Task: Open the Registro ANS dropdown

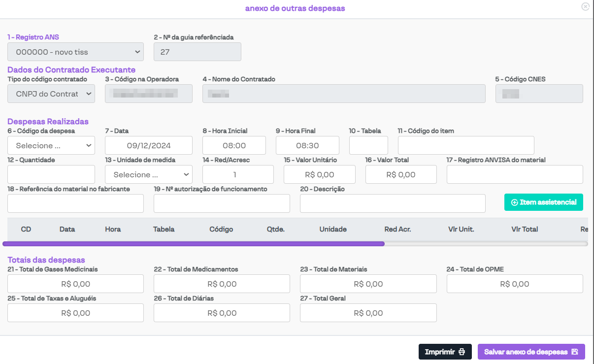Action: tap(75, 52)
